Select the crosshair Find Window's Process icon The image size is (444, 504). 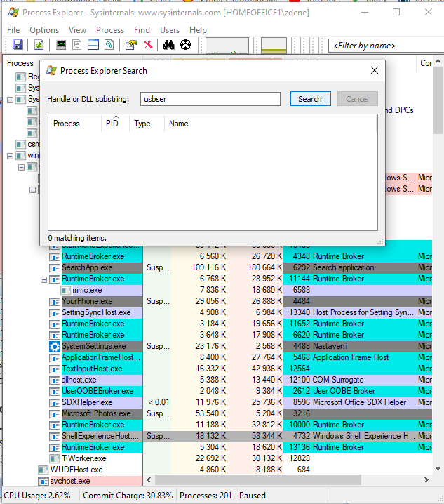click(x=186, y=45)
